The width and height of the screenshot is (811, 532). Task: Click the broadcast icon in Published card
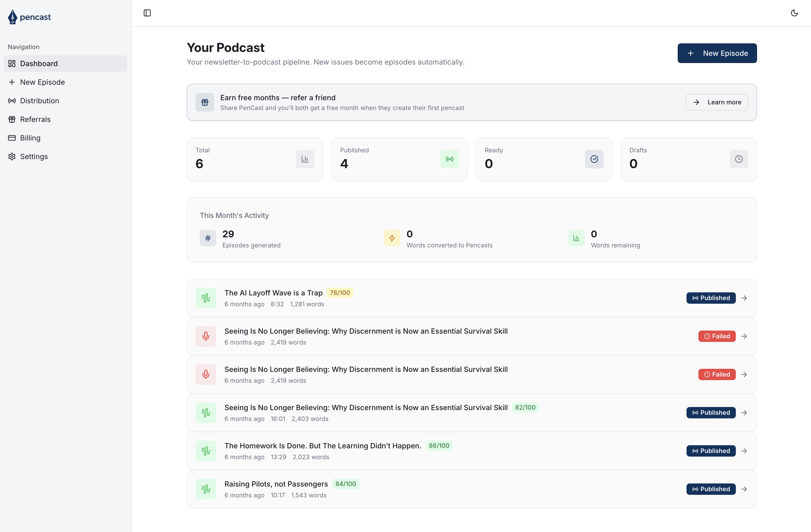tap(449, 159)
